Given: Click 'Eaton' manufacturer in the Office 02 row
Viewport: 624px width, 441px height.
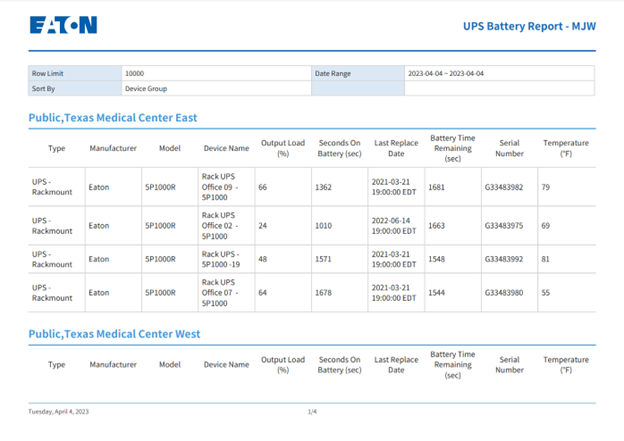Looking at the screenshot, I should [99, 226].
